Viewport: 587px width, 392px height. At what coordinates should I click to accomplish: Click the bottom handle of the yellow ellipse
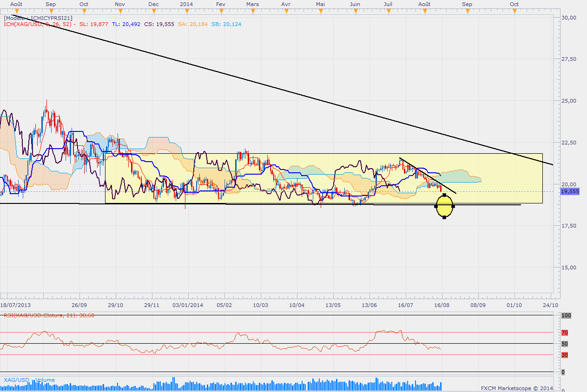click(445, 217)
